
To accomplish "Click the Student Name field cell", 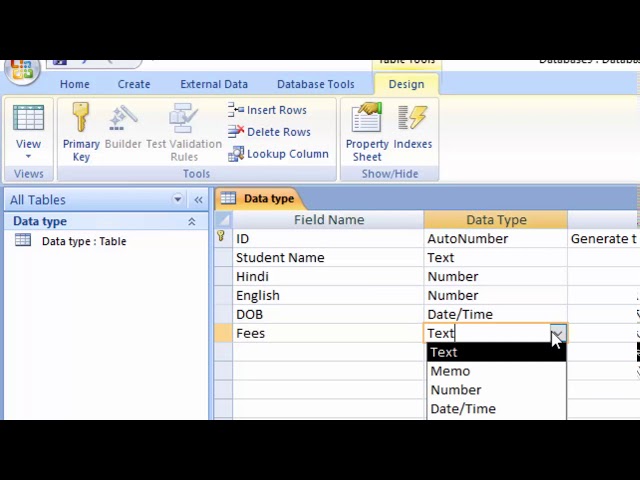I will (329, 258).
